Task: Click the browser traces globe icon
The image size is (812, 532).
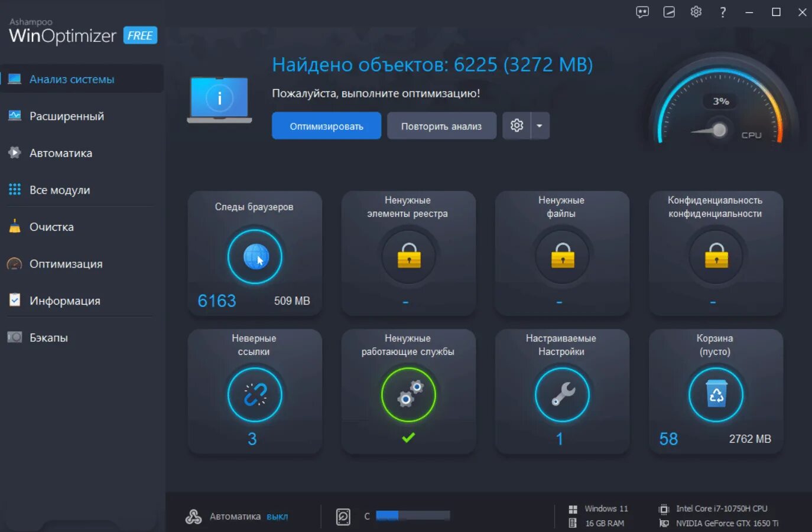Action: pyautogui.click(x=255, y=257)
